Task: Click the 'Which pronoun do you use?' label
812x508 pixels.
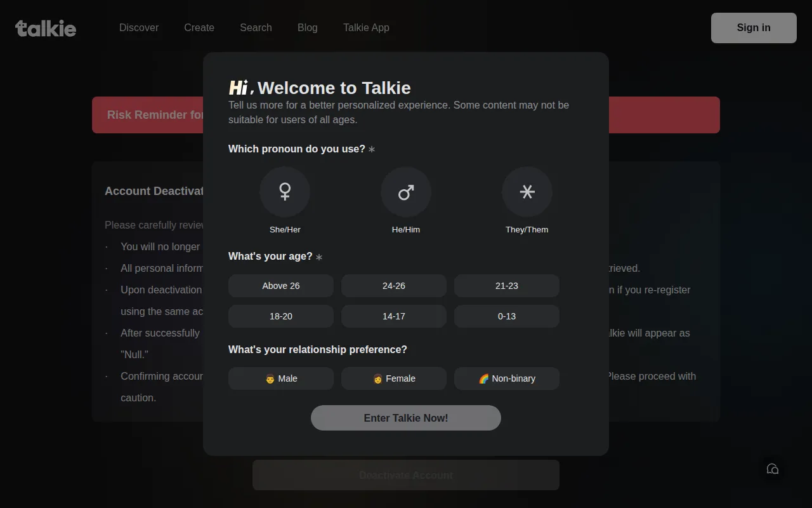Action: (x=297, y=149)
